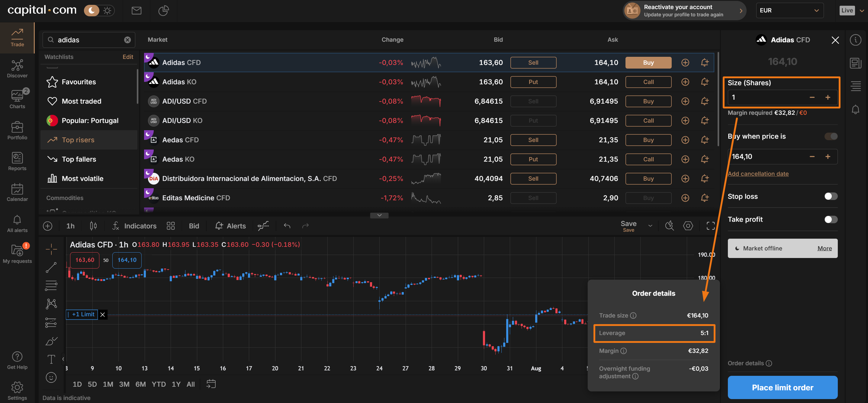Open the go-to-date calendar icon
The height and width of the screenshot is (403, 868).
coord(211,384)
